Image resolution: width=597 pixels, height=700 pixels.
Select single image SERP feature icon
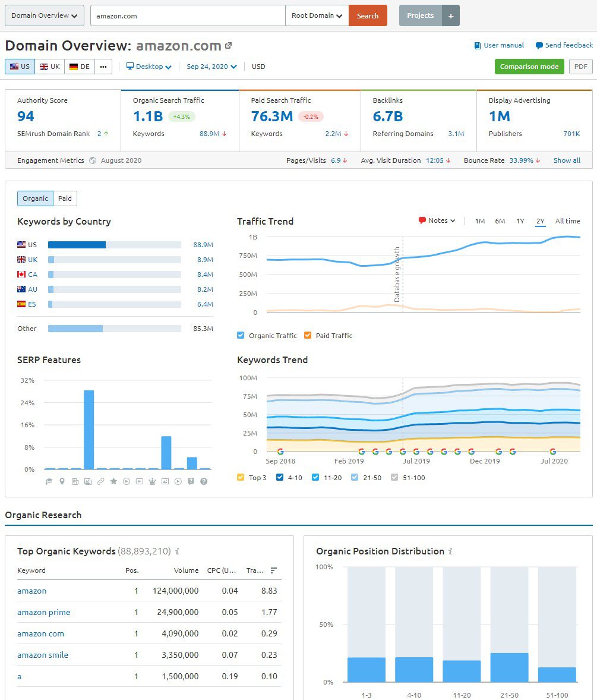pyautogui.click(x=165, y=481)
